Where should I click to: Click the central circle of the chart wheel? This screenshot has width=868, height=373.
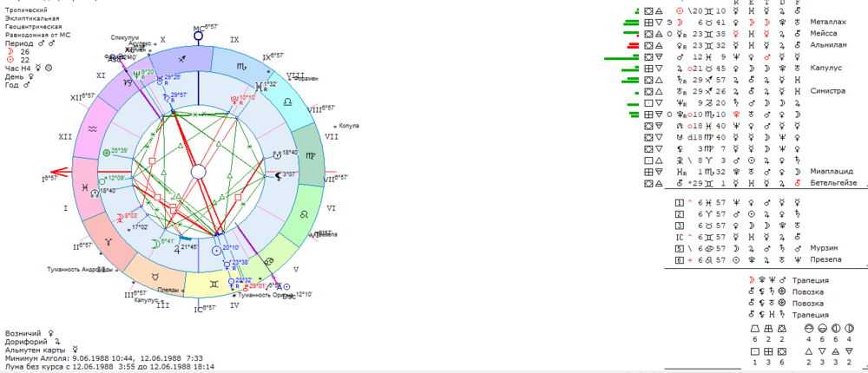point(198,172)
